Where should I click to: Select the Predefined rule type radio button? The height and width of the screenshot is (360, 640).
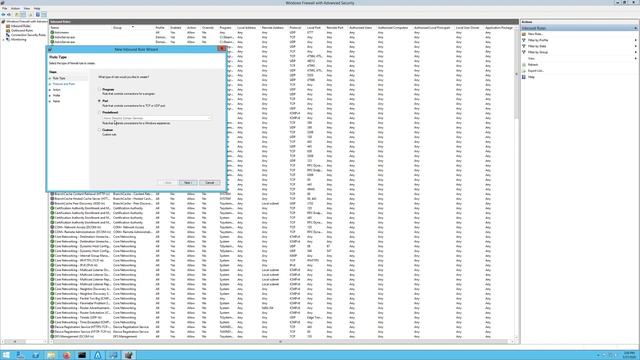(x=99, y=112)
